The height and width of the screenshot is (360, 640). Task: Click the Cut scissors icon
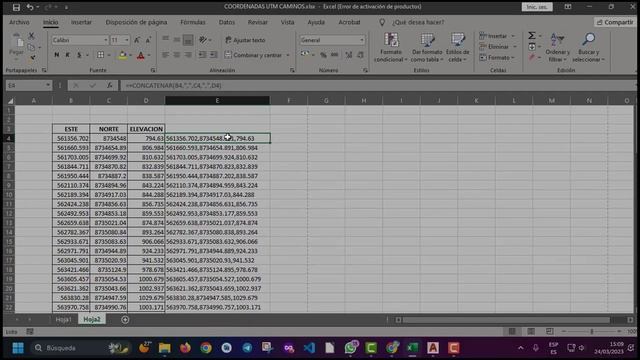(x=31, y=36)
